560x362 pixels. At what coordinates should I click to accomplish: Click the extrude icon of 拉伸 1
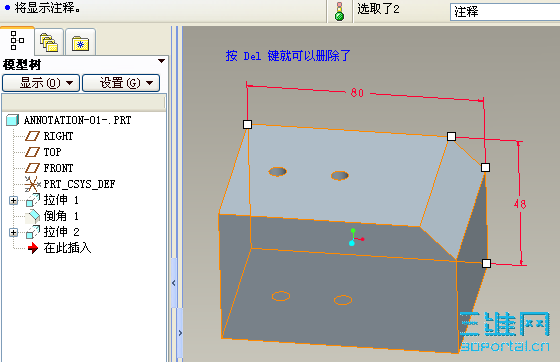pyautogui.click(x=33, y=200)
